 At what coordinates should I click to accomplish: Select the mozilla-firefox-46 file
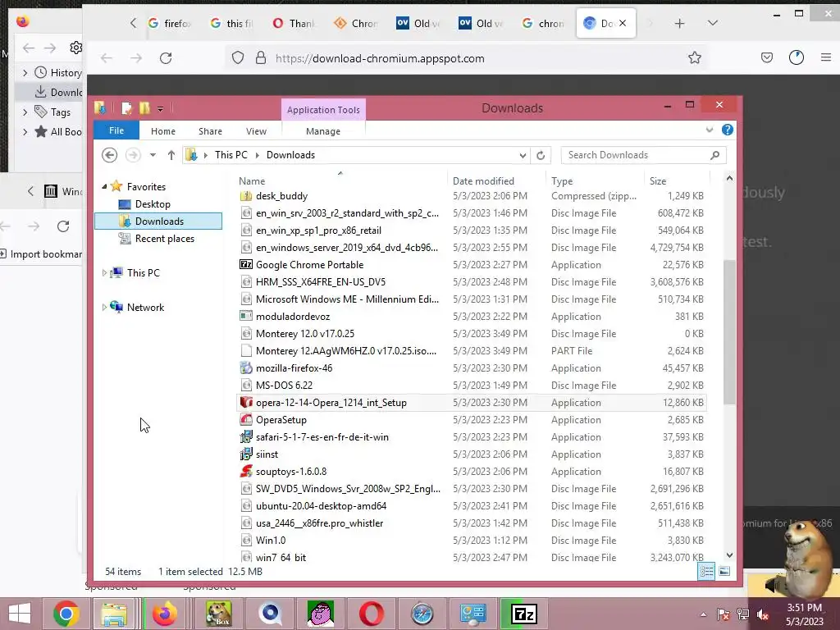pos(471,368)
